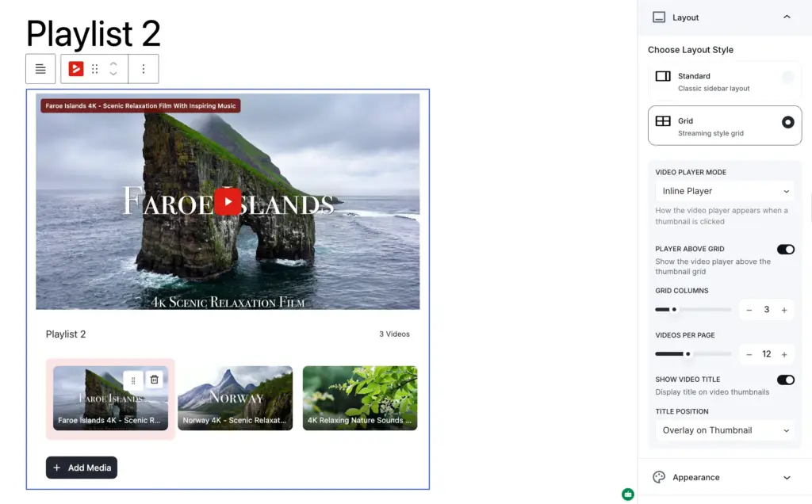Click the Grid Columns slider

(693, 310)
